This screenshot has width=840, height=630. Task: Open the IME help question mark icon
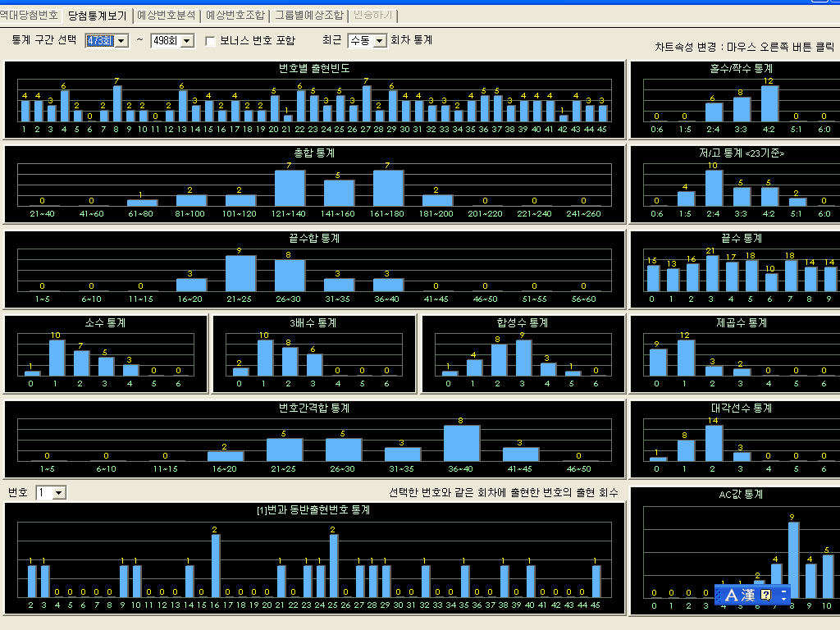pyautogui.click(x=766, y=596)
